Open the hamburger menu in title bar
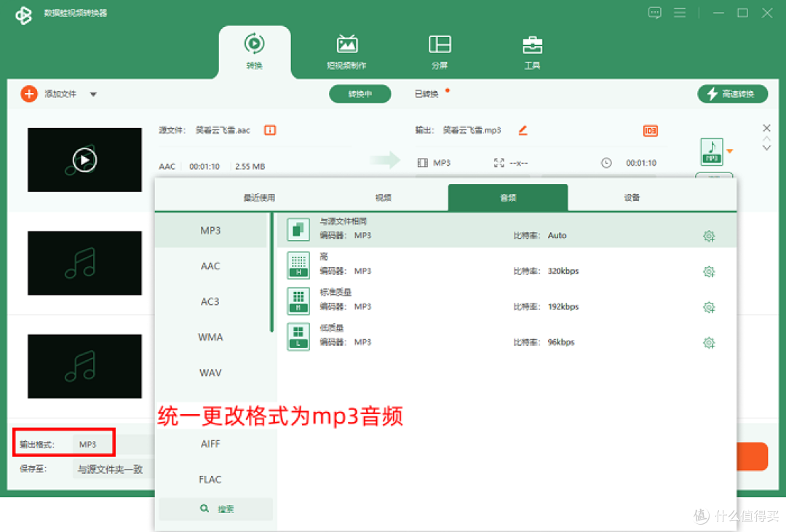 click(679, 12)
